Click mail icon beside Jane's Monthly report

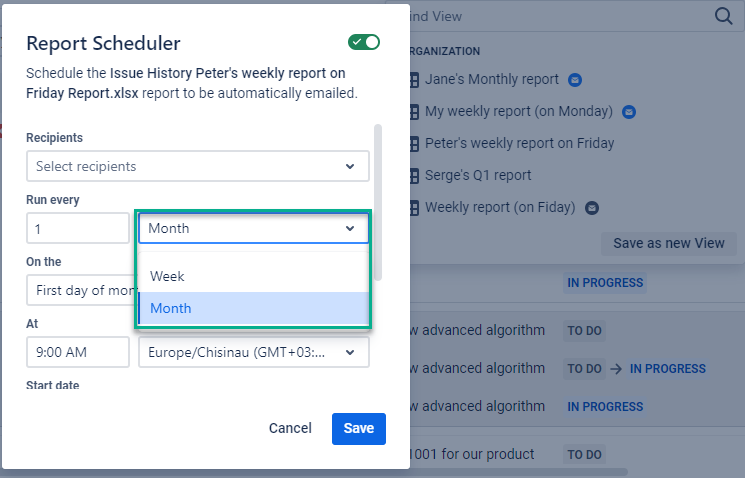coord(575,79)
